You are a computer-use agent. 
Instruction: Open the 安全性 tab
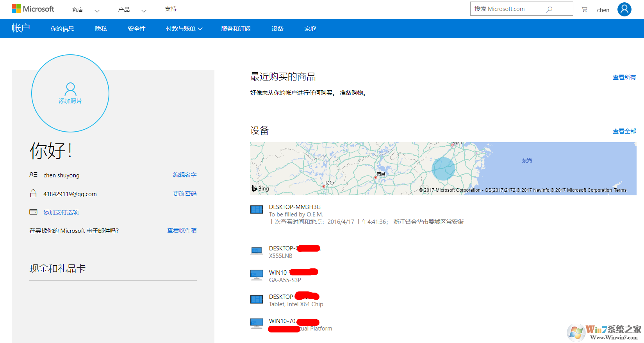(x=137, y=29)
